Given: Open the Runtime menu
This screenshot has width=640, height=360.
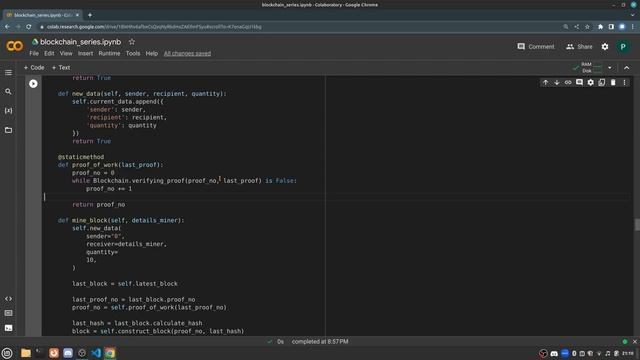Looking at the screenshot, I should coord(109,53).
